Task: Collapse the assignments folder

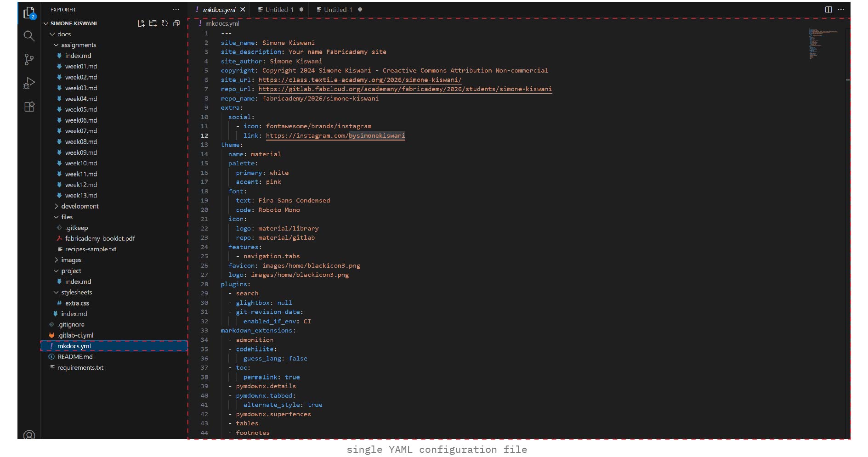Action: 78,45
